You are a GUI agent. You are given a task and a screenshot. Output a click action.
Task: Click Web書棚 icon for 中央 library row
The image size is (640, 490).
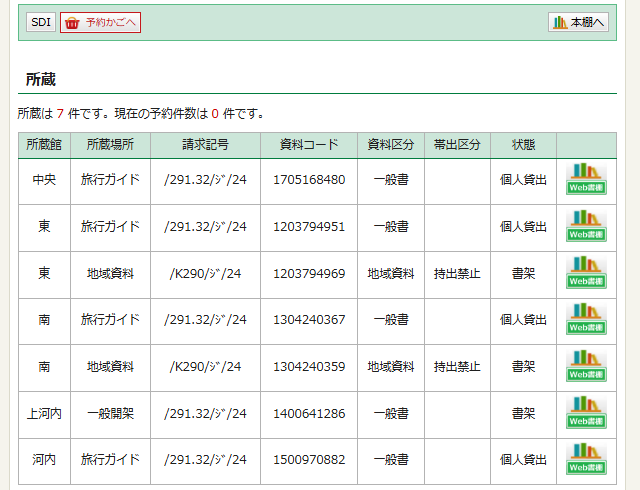coord(586,179)
